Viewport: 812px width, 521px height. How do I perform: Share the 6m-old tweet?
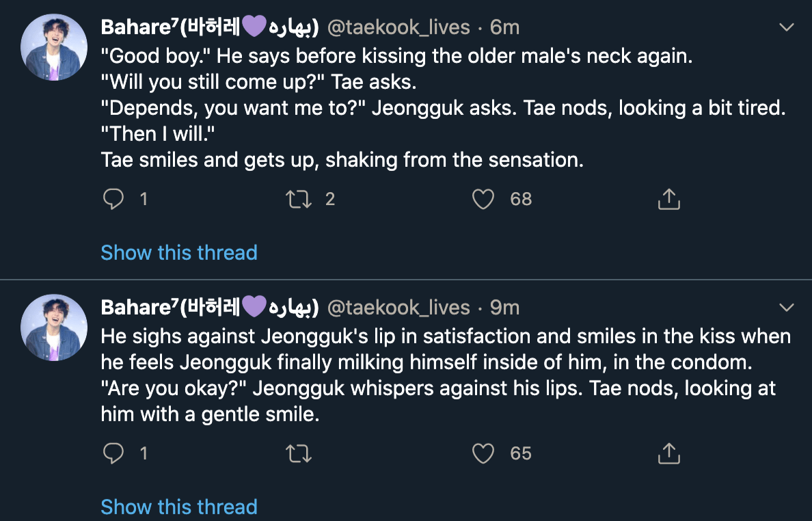click(x=668, y=199)
